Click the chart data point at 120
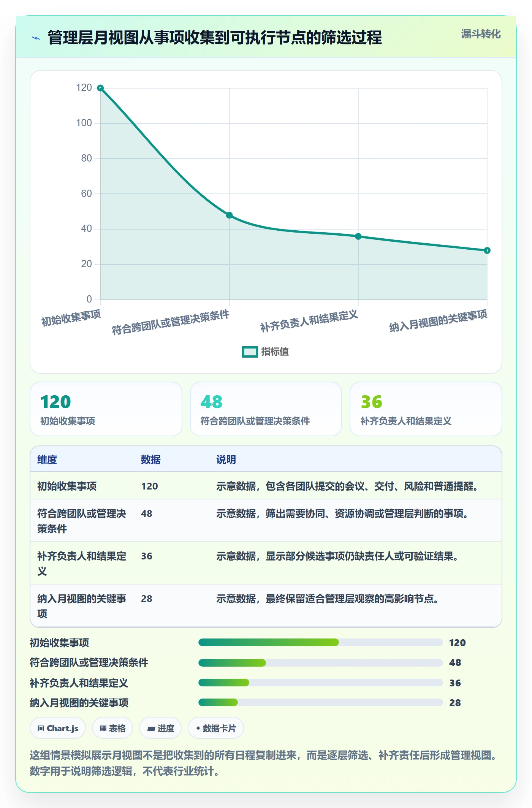 coord(100,88)
